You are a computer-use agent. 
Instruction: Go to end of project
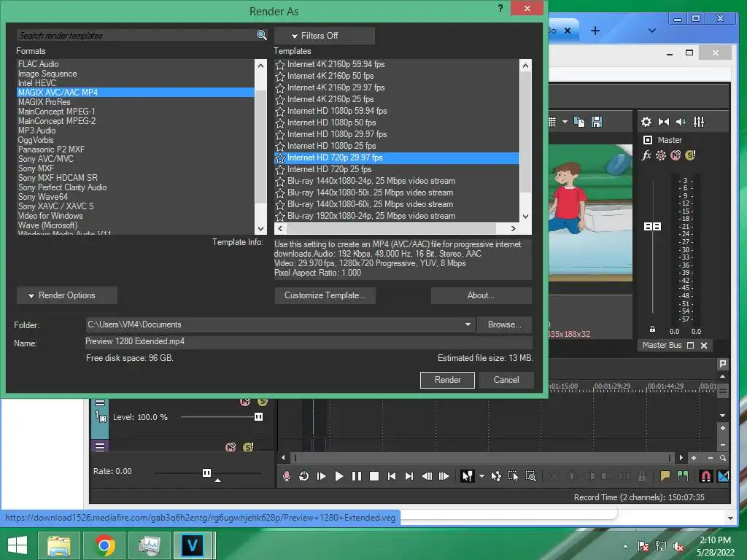tap(409, 476)
